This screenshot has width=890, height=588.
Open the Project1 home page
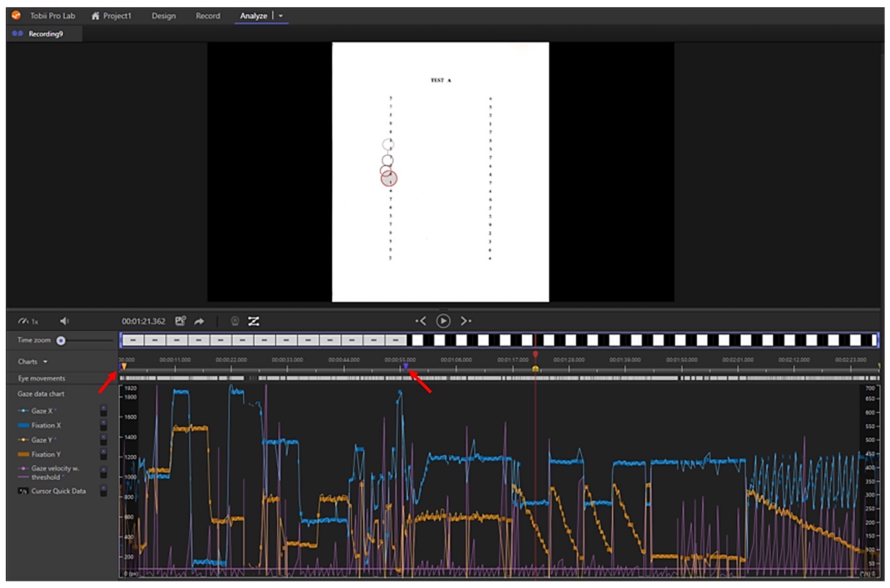(x=111, y=16)
